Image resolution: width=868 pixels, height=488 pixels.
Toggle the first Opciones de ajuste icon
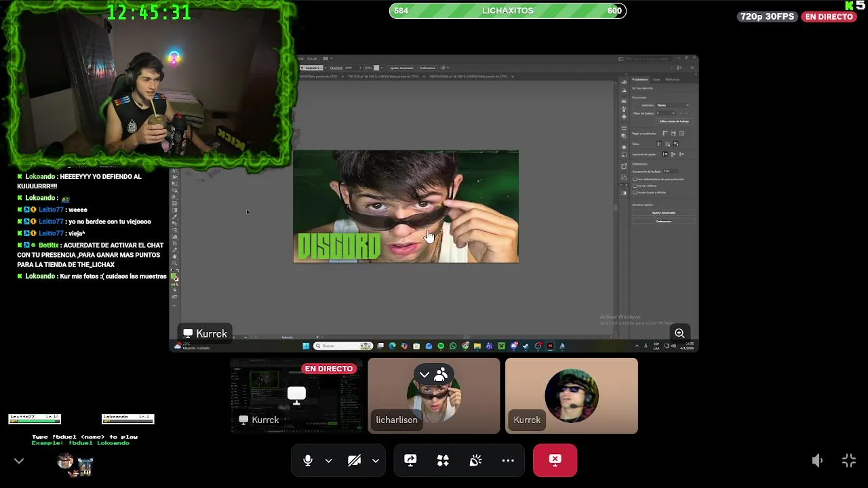pos(665,154)
